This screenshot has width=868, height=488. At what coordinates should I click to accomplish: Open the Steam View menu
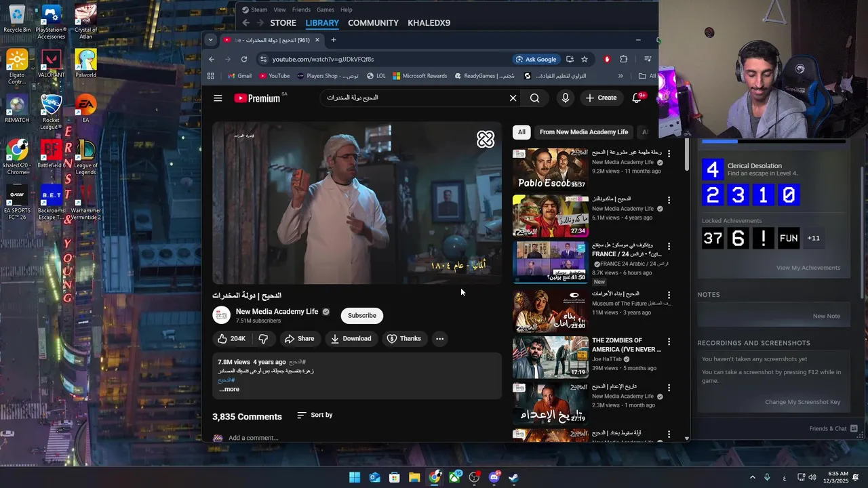point(279,9)
